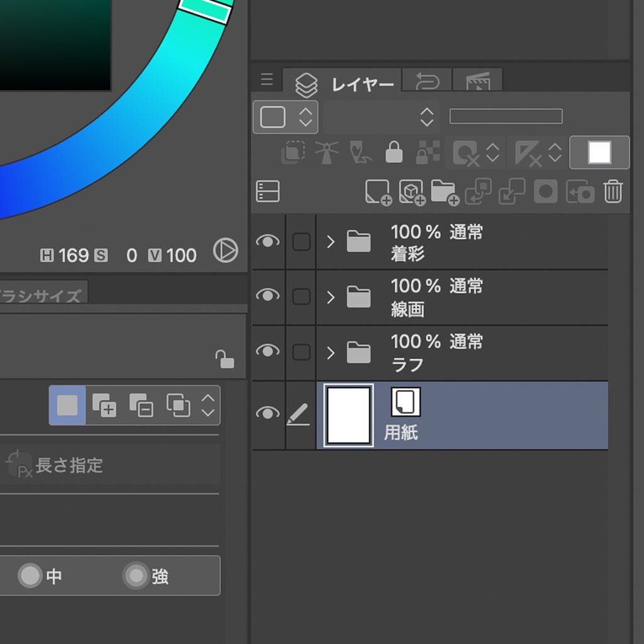Select the 強 radio option
Screen dimensions: 644x644
(x=146, y=575)
